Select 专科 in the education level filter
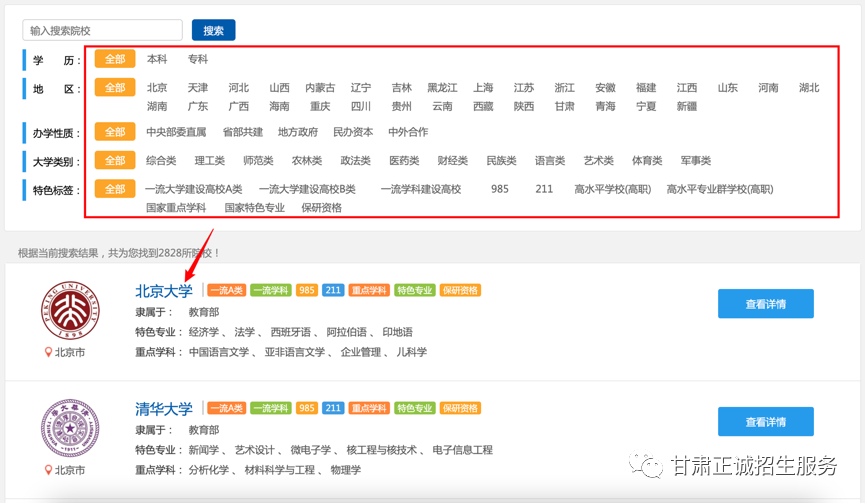This screenshot has height=503, width=865. coord(198,59)
